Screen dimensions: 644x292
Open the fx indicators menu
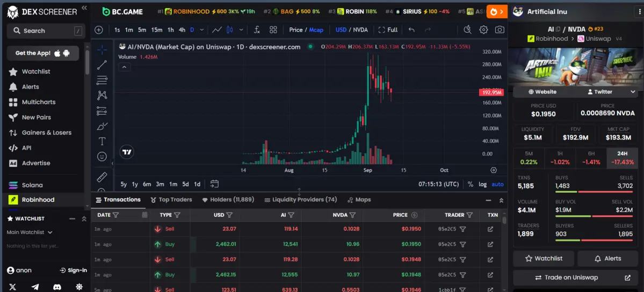[x=257, y=30]
